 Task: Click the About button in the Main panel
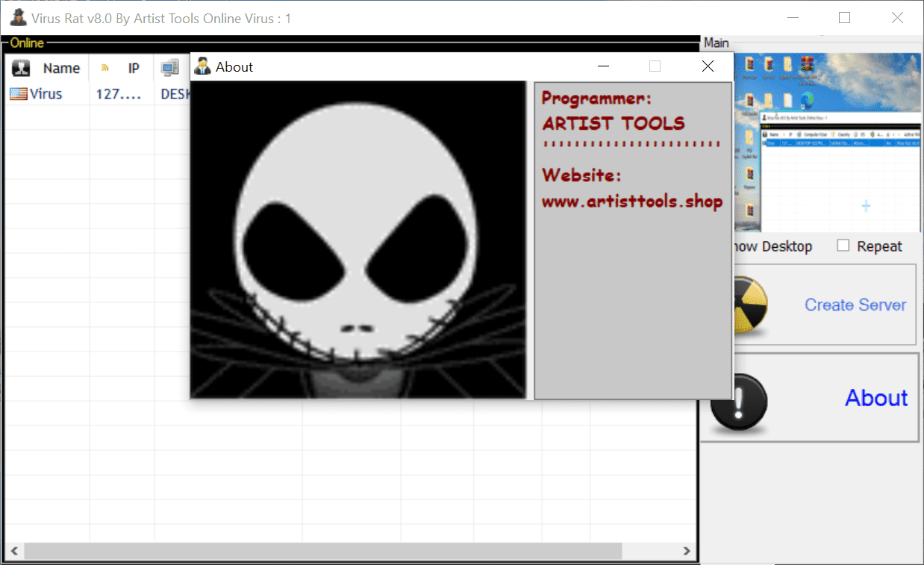(x=809, y=398)
